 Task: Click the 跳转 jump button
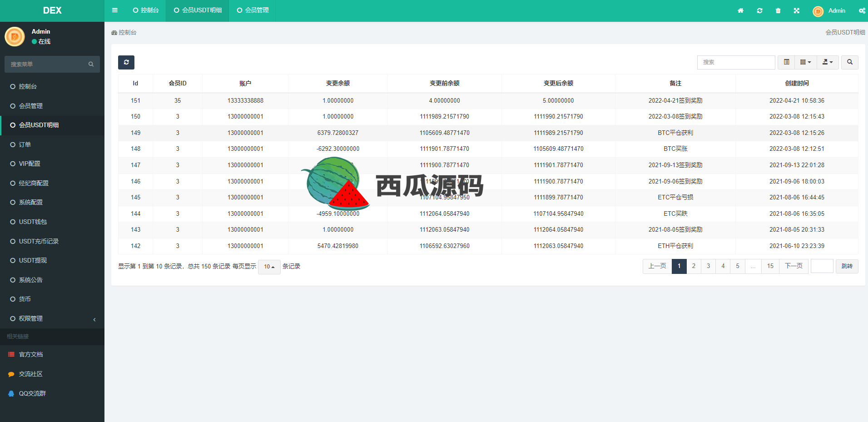pos(847,266)
